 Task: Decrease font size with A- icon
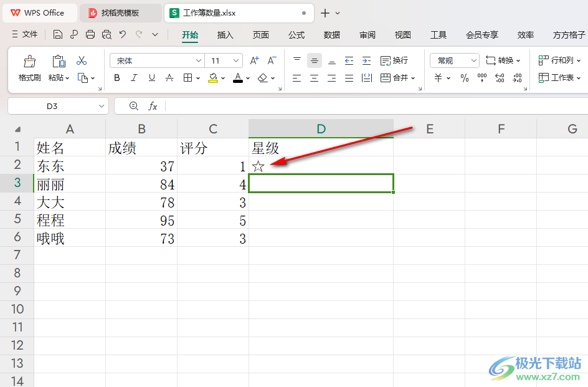[x=272, y=60]
